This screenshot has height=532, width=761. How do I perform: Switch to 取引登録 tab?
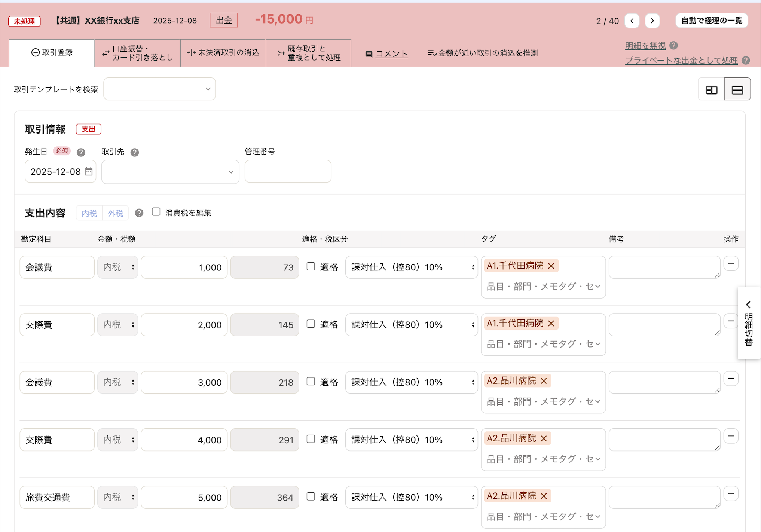click(x=52, y=53)
